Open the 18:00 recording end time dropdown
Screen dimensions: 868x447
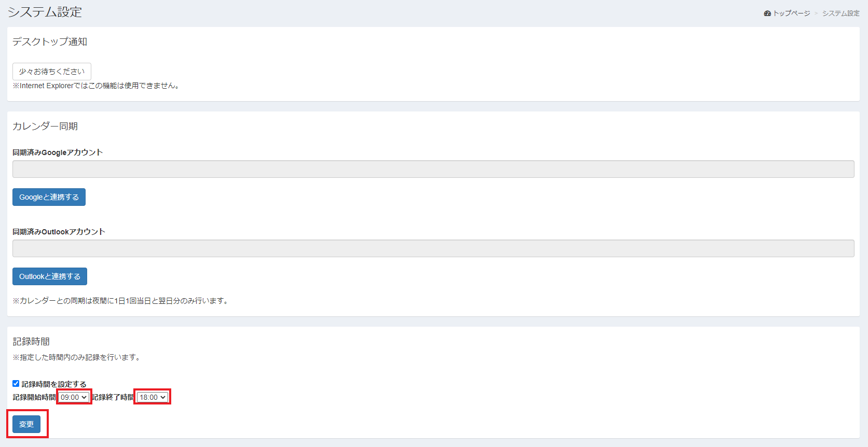(x=153, y=397)
